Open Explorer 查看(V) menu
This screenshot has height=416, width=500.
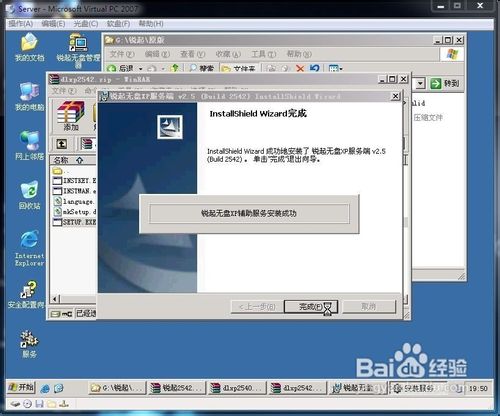click(193, 54)
